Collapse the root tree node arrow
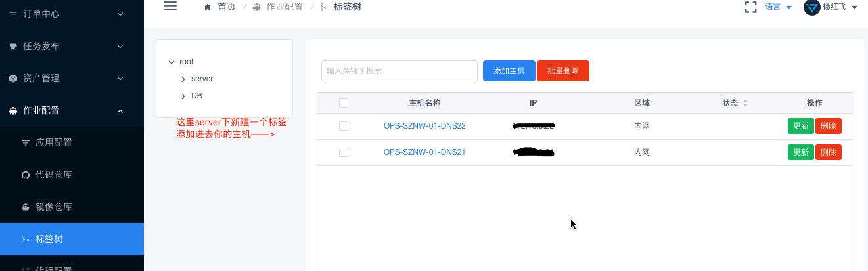The width and height of the screenshot is (868, 271). (171, 62)
